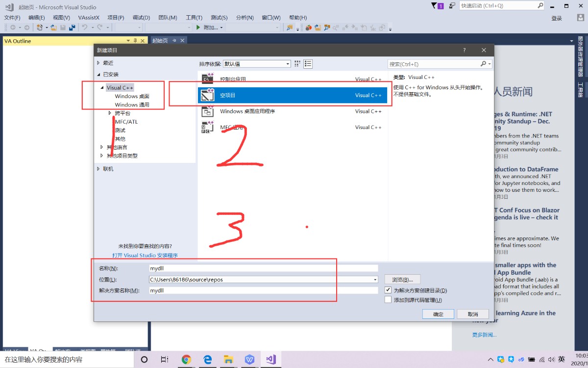Pin the VA Outline panel
Viewport: 588px width, 368px height.
point(135,41)
